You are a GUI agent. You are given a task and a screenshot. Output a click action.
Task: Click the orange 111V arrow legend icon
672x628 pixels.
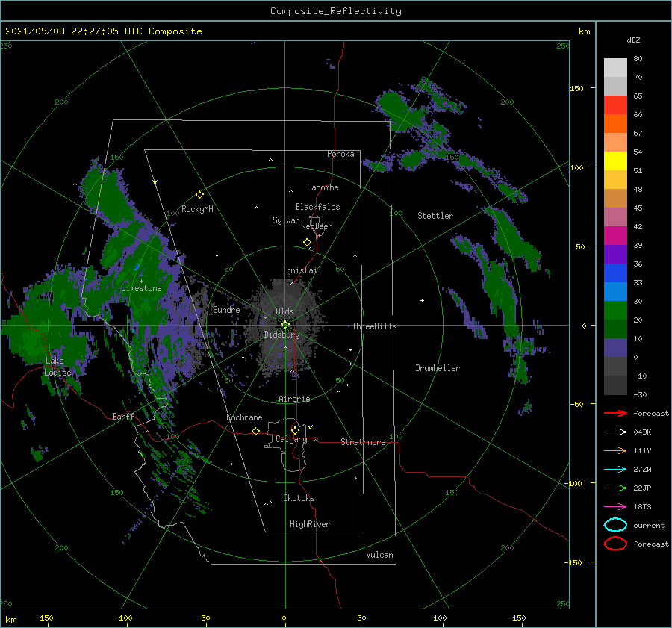tap(615, 450)
